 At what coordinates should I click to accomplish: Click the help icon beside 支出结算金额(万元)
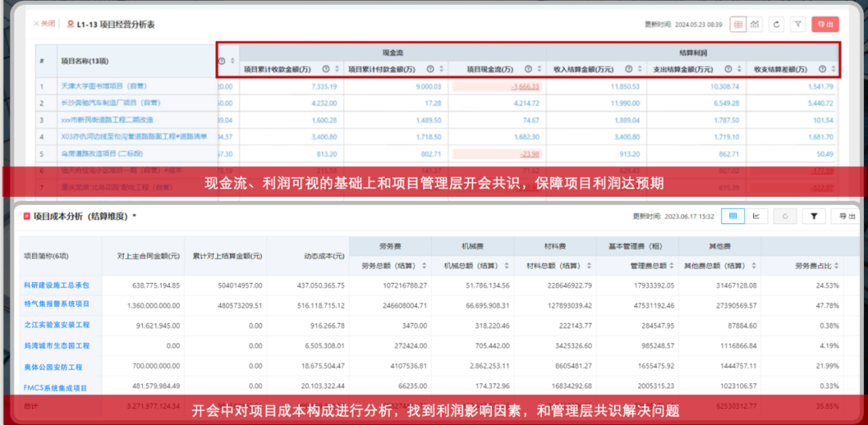click(728, 69)
